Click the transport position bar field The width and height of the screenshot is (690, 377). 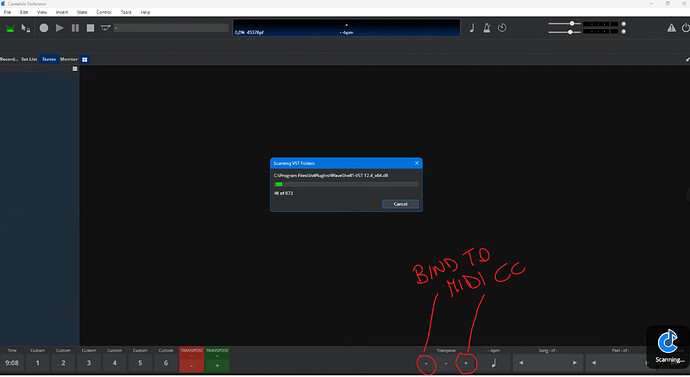click(x=171, y=28)
